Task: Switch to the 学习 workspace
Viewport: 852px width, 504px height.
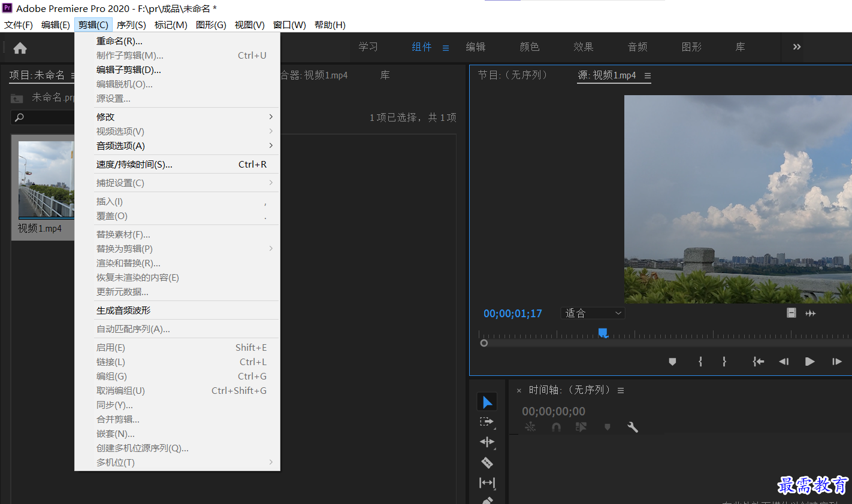Action: 368,47
